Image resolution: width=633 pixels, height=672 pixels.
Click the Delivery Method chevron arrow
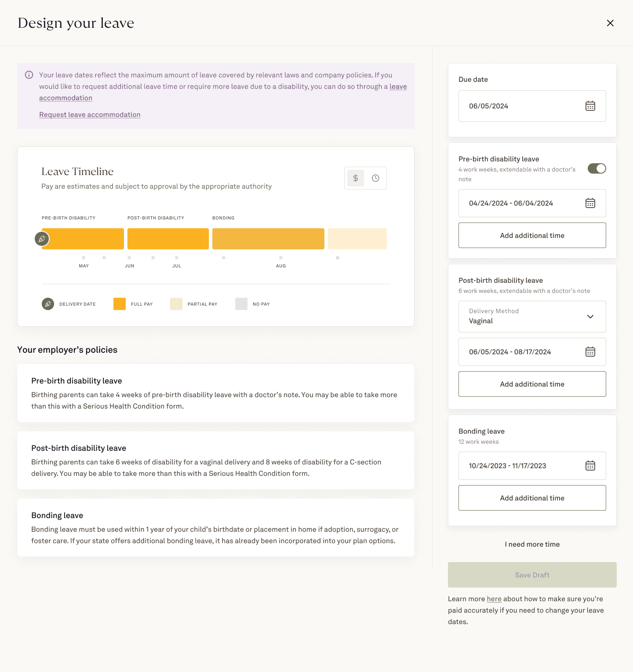[x=590, y=317]
